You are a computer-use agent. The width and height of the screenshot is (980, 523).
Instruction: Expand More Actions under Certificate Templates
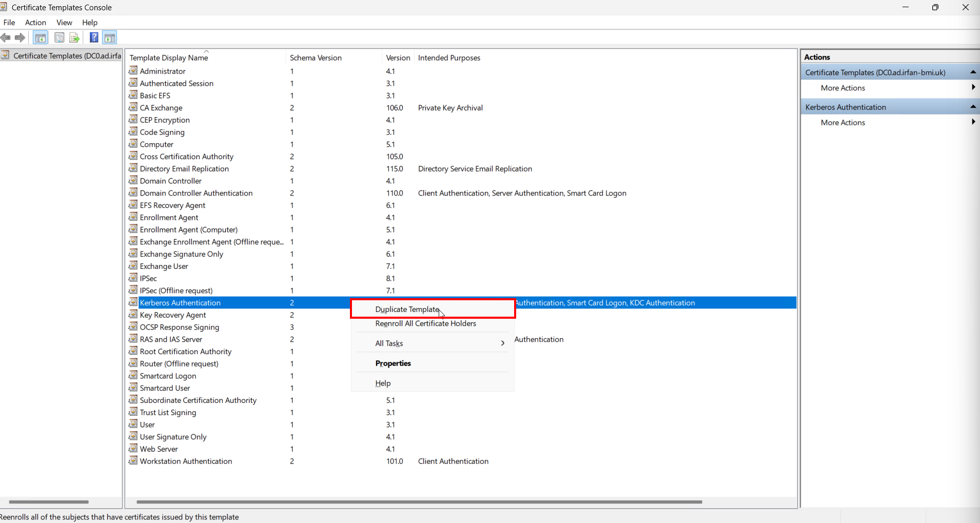coord(973,88)
